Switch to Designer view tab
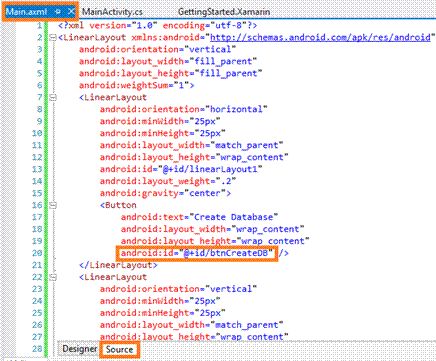Image resolution: width=436 pixels, height=361 pixels. coord(80,349)
